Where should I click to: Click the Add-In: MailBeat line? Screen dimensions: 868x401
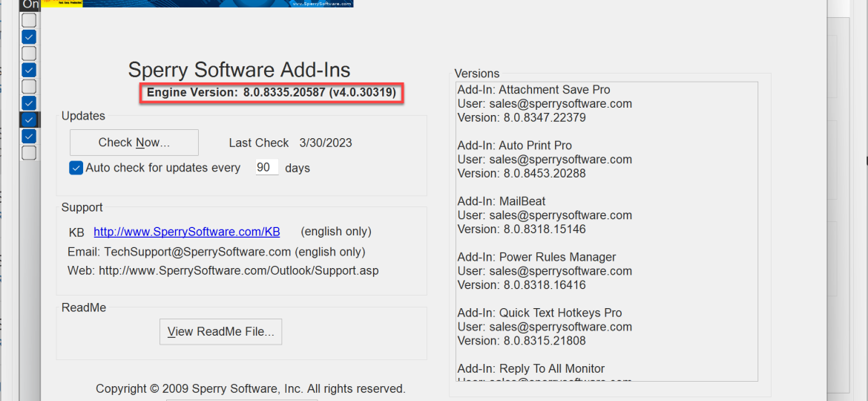(502, 201)
